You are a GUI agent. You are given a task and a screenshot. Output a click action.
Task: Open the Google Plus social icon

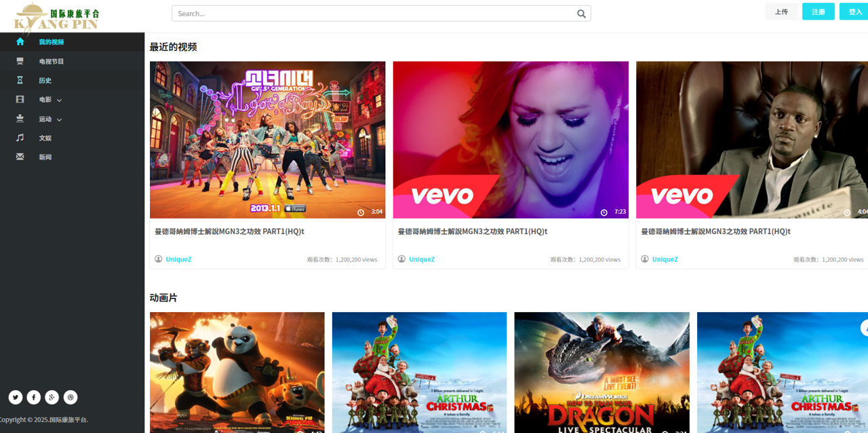tap(52, 397)
